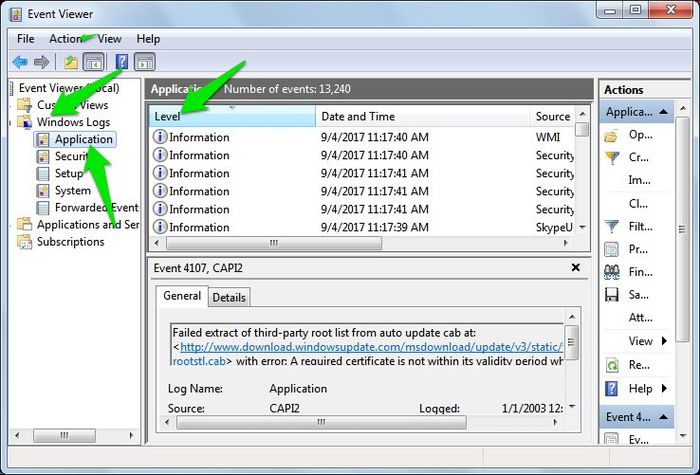Image resolution: width=700 pixels, height=475 pixels.
Task: Click the Save floppy disk icon in Actions
Action: 612,295
